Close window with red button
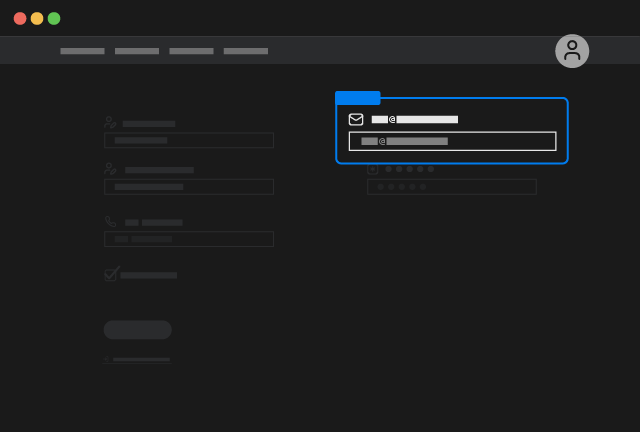The width and height of the screenshot is (640, 432). (x=20, y=18)
